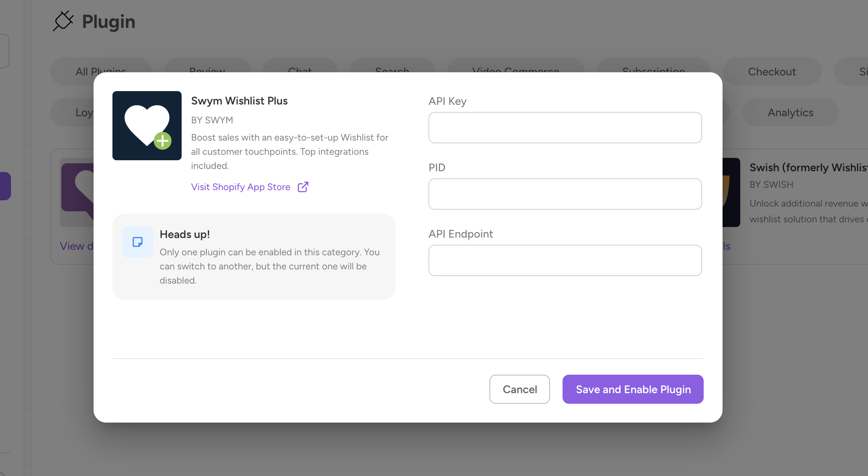Open the Chat category tab
The width and height of the screenshot is (868, 476).
point(300,66)
